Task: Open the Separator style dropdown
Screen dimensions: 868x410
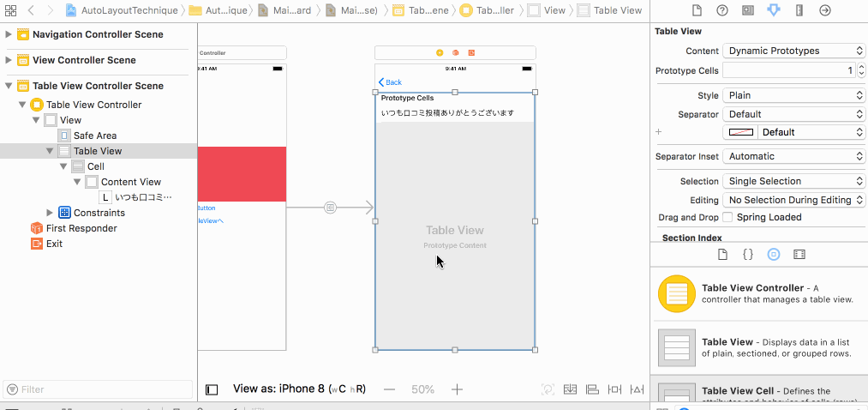Action: coord(793,114)
